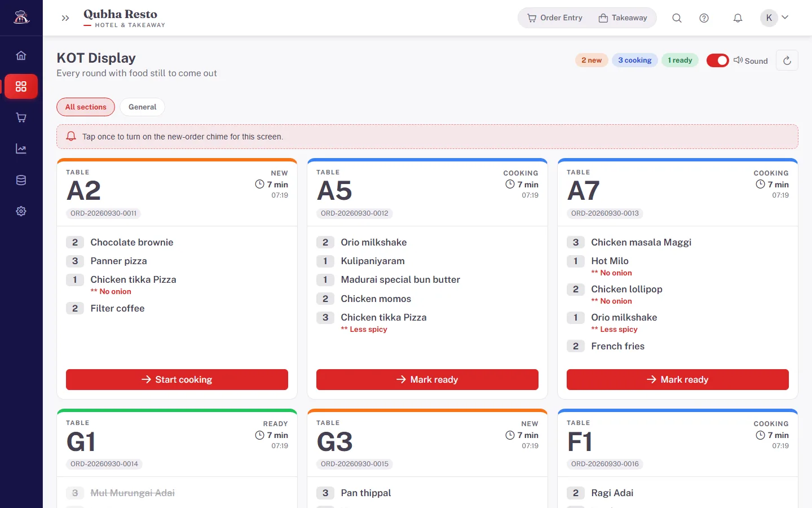Open the K user account dropdown

pos(775,18)
